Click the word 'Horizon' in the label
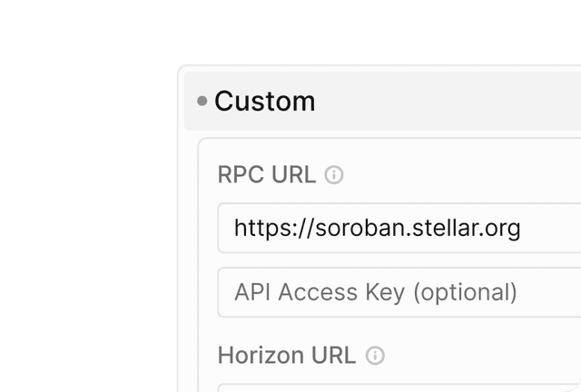This screenshot has height=392, width=581. 261,356
